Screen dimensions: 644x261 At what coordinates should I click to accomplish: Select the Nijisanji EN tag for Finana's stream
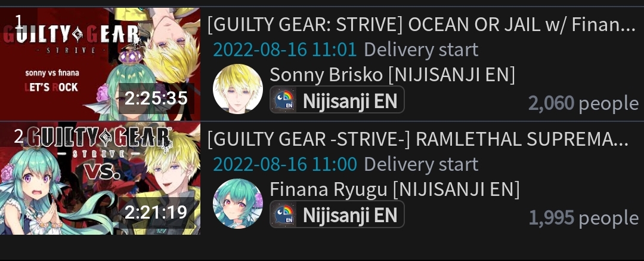(337, 214)
